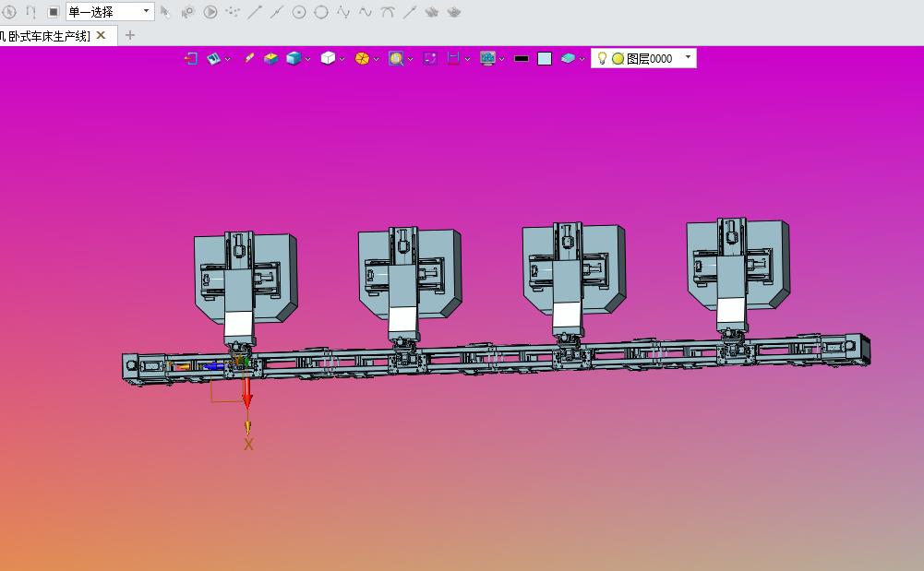Click the yellow-topped box section icon
The width and height of the screenshot is (924, 571).
[x=270, y=58]
